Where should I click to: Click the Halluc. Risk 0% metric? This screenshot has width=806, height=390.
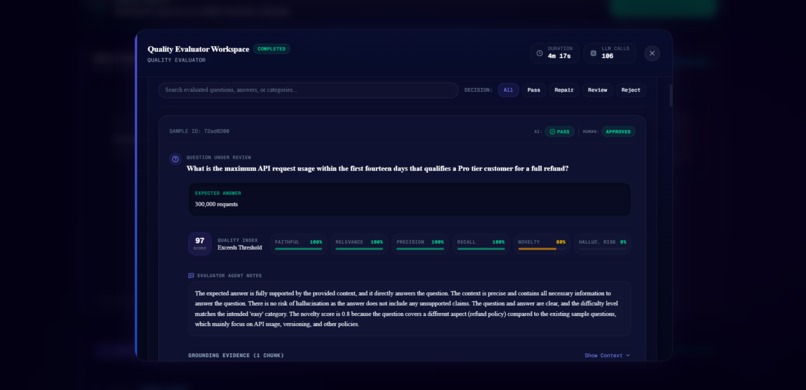click(602, 244)
